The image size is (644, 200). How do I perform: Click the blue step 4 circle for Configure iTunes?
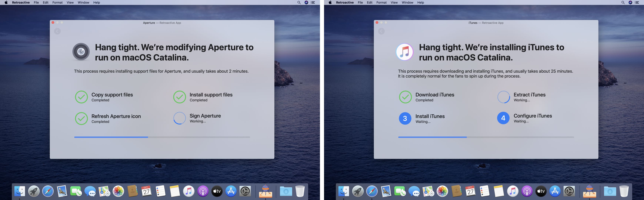pos(503,118)
